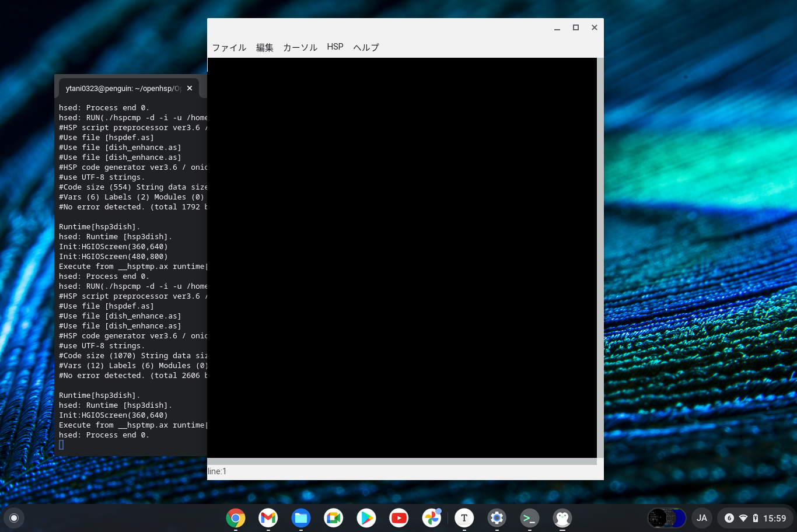Open YouTube from the shelf
The image size is (797, 532).
399,518
